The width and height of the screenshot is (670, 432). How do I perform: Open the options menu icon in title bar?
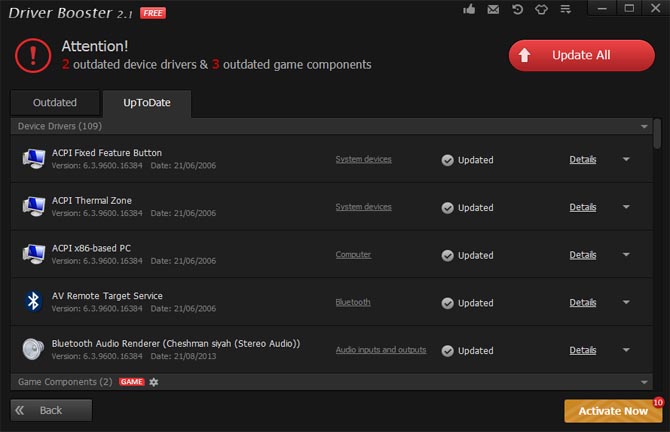565,9
